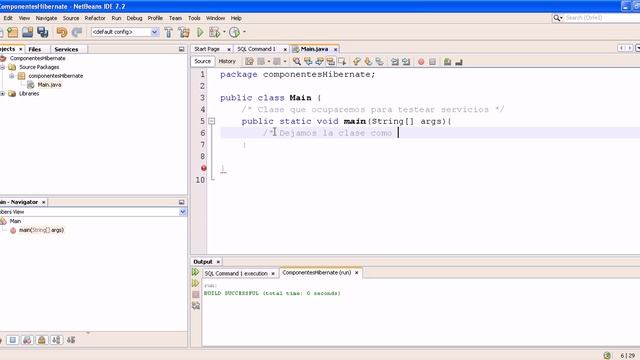
Task: Collapse the componentesHibernate package node
Action: [11, 76]
